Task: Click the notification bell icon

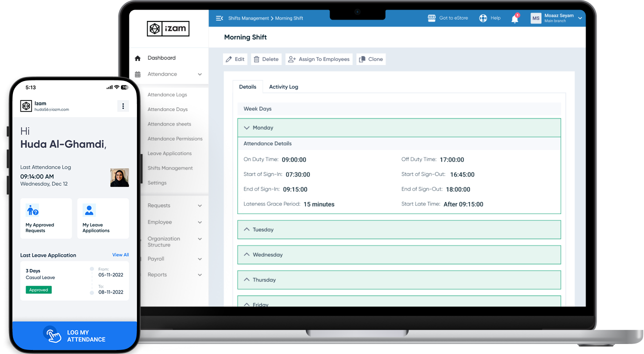Action: click(514, 19)
